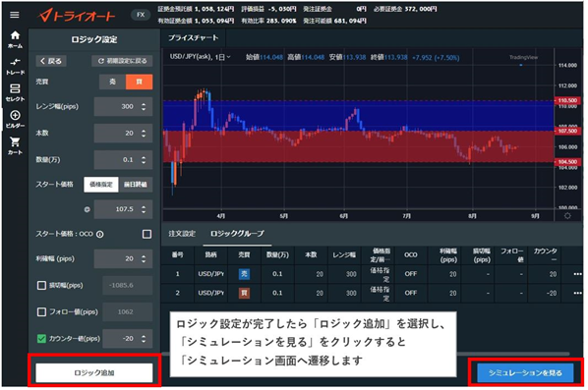Enable the 損切幅(pips) checkbox
The width and height of the screenshot is (588, 390).
tap(41, 286)
